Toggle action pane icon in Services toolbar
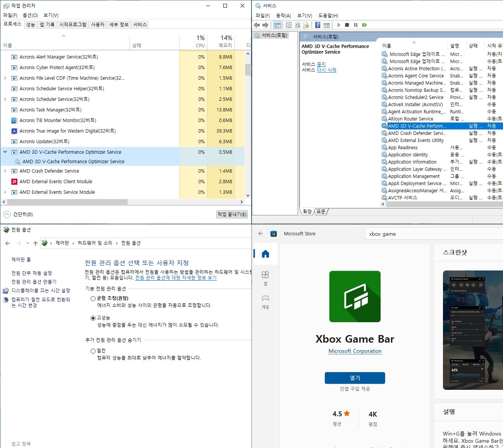 (x=327, y=25)
